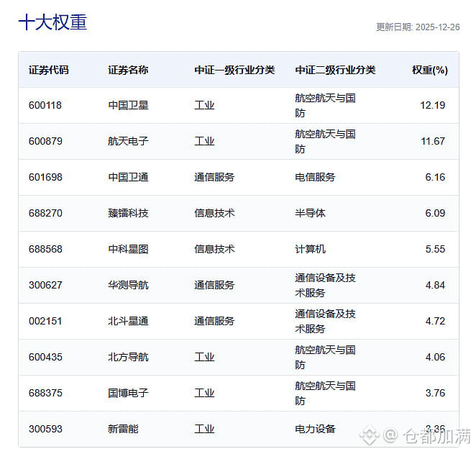The image size is (476, 454).
Task: Click weight value 6.16
Action: click(x=435, y=177)
